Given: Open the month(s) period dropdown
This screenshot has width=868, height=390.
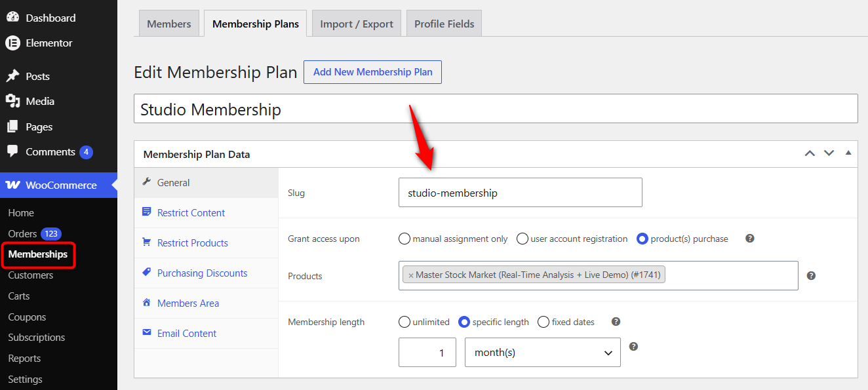Looking at the screenshot, I should coord(543,353).
